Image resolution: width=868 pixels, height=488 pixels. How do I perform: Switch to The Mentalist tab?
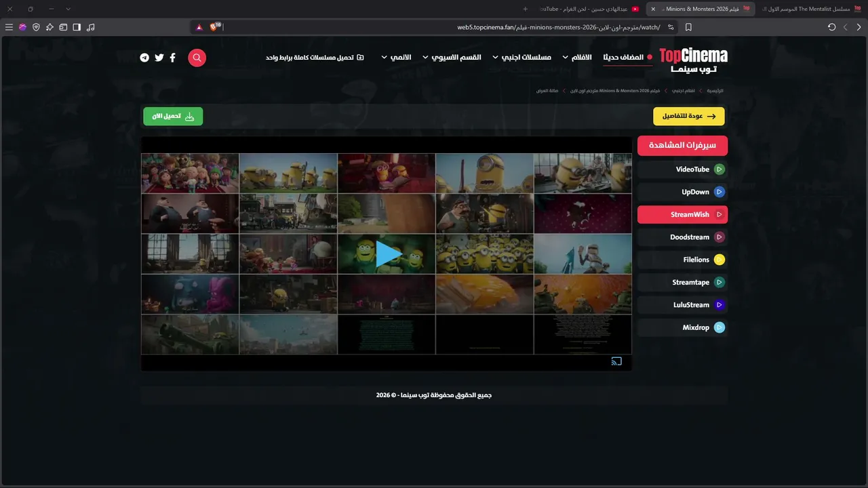pos(811,9)
